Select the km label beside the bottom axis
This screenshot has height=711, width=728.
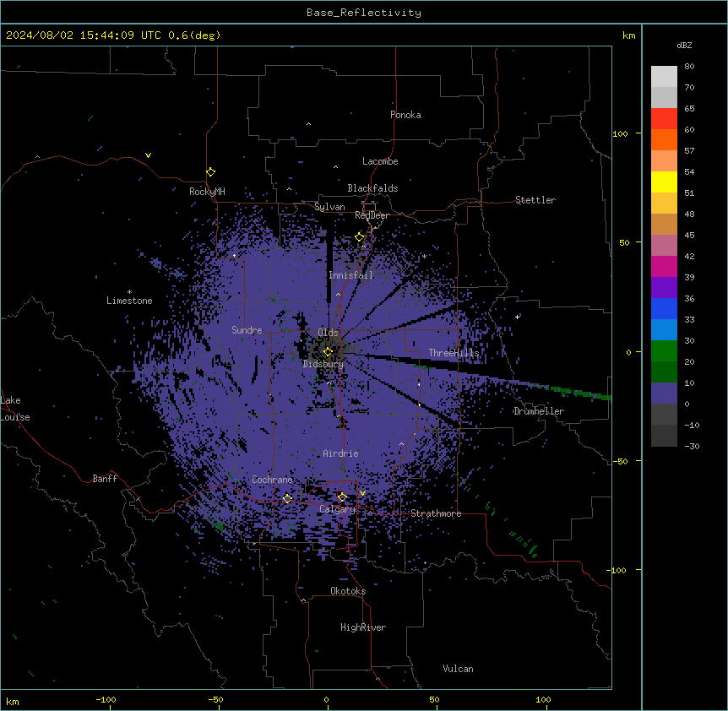pyautogui.click(x=13, y=702)
